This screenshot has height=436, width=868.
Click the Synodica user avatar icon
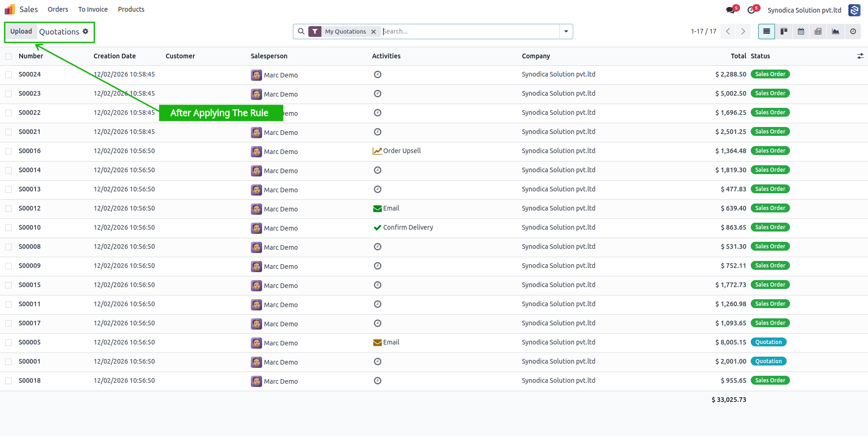point(854,10)
